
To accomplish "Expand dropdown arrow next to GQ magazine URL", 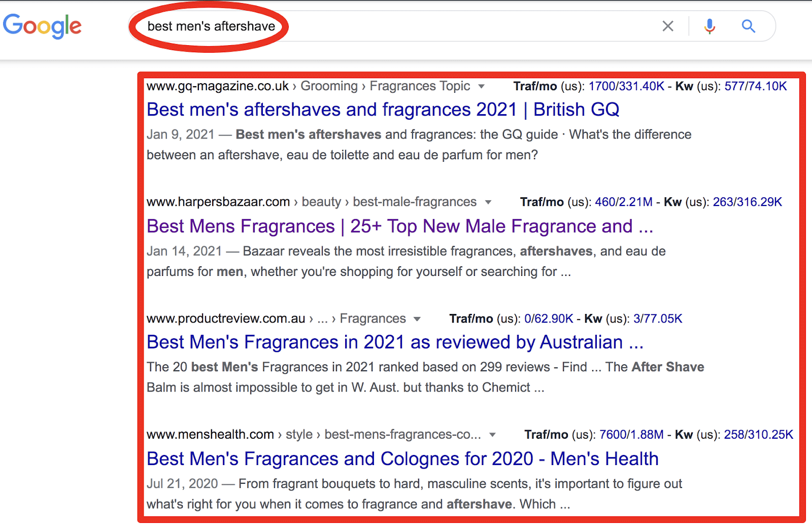I will (x=481, y=86).
